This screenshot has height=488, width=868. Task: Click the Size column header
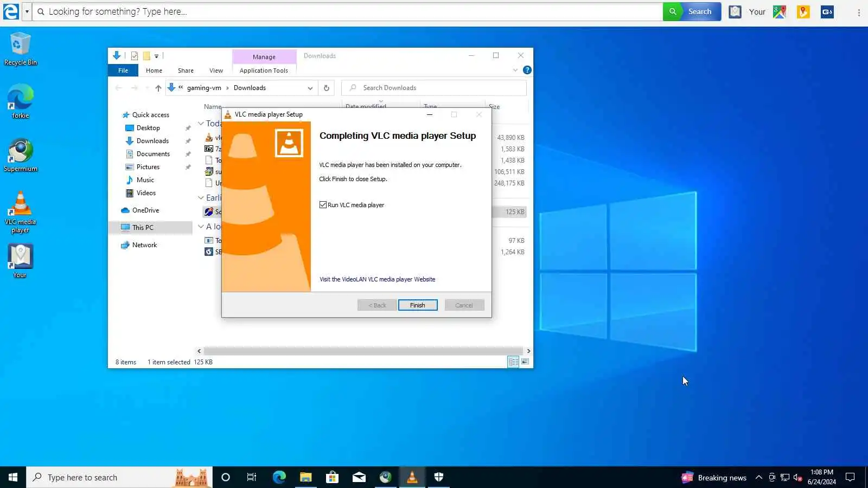tap(494, 106)
